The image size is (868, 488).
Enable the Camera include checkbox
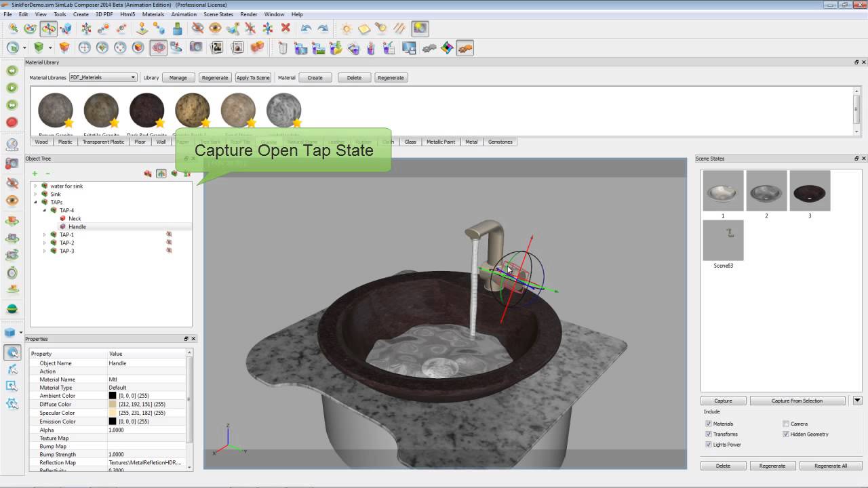click(x=786, y=424)
